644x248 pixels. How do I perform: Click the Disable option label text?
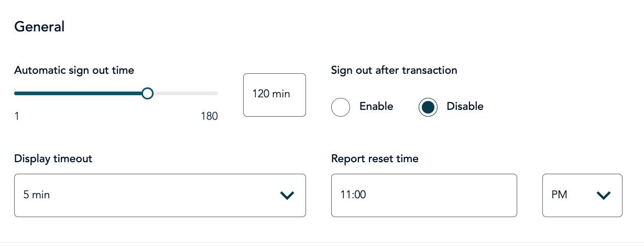pos(465,106)
